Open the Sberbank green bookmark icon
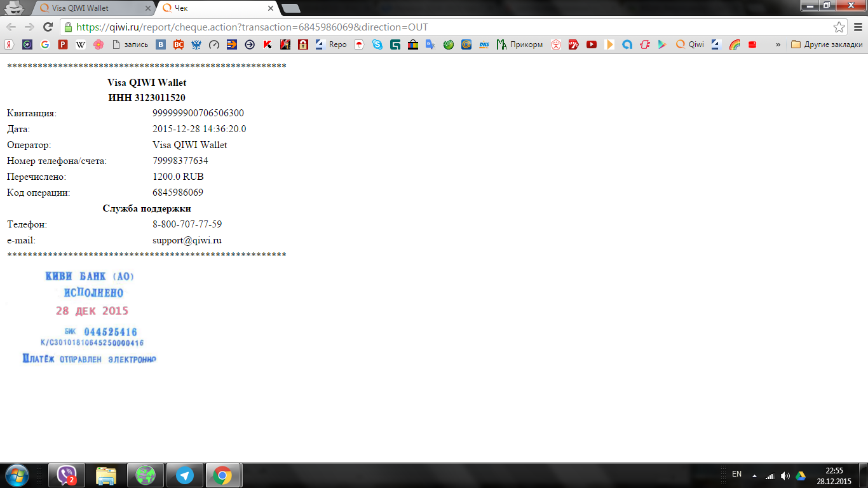 coord(449,44)
